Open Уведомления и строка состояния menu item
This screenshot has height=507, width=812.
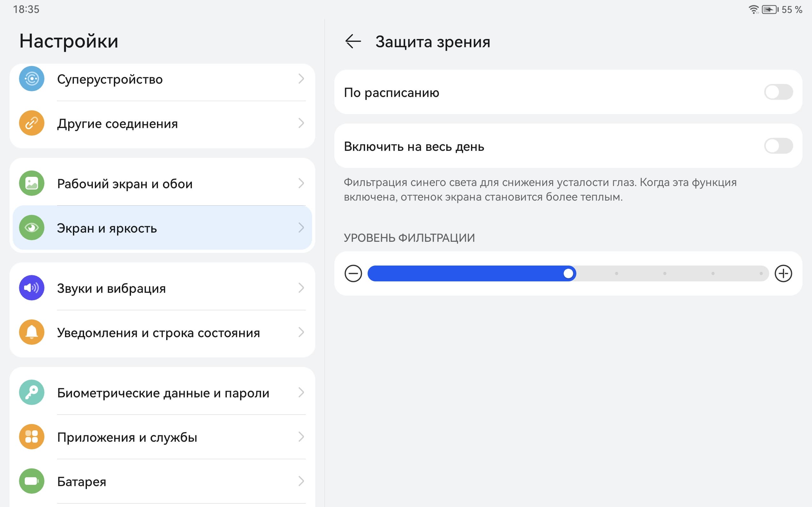pyautogui.click(x=158, y=333)
